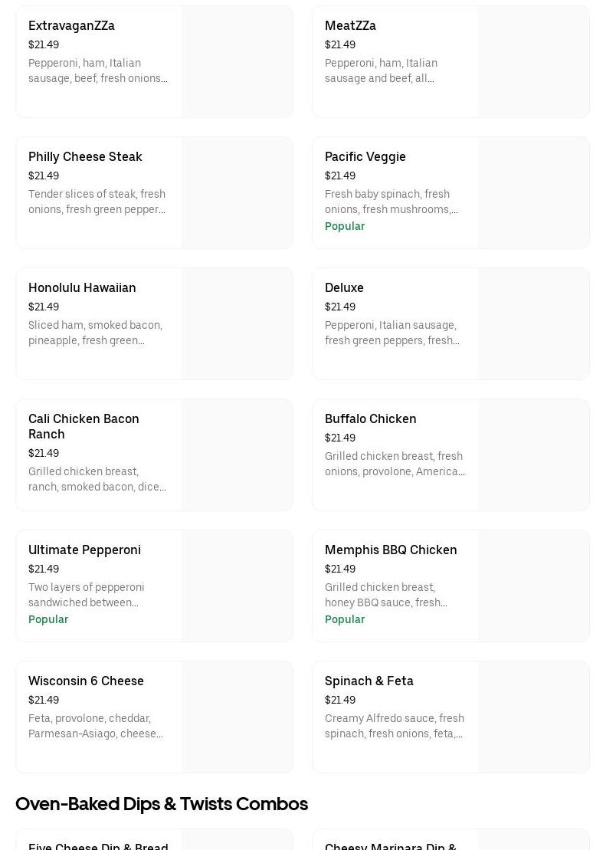
Task: Open Five Cheese Dip & Bread combo
Action: click(x=98, y=845)
